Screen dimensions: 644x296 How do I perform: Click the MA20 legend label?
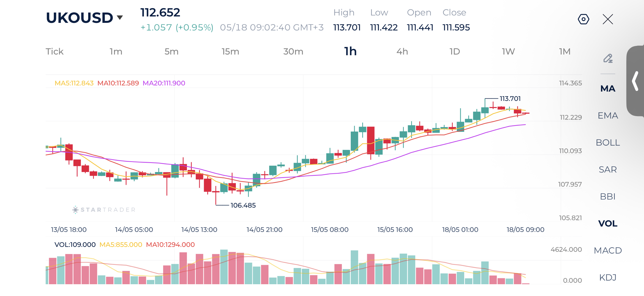coord(164,83)
